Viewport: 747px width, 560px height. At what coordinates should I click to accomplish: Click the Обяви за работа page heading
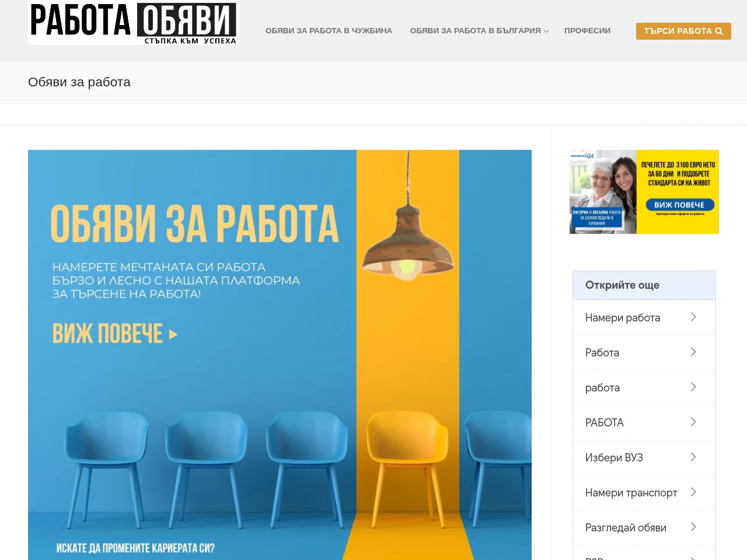click(79, 82)
